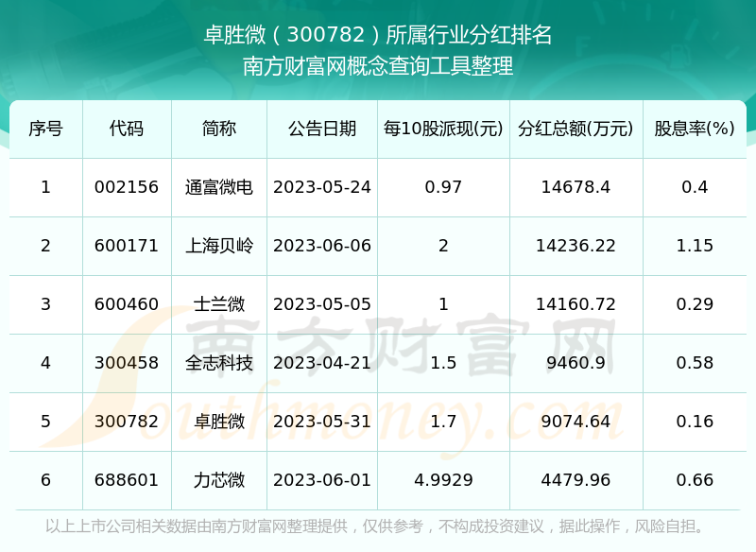This screenshot has height=552, width=756.
Task: Select stock code 300458
Action: click(x=127, y=363)
